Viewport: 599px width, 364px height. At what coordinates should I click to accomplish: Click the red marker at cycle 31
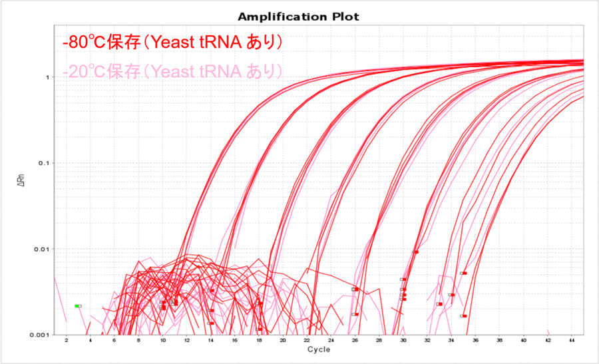click(x=415, y=252)
